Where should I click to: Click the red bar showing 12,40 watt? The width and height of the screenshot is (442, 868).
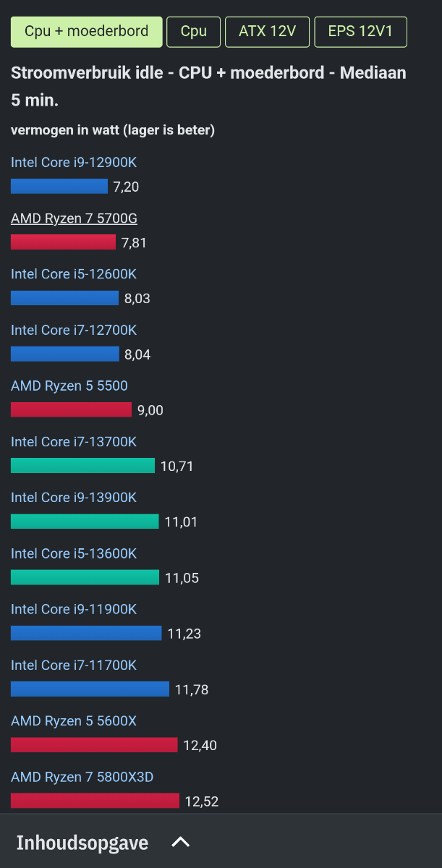(94, 745)
